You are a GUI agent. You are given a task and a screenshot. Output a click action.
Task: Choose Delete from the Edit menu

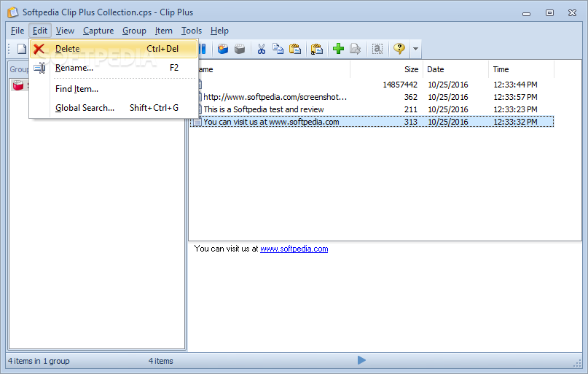(x=114, y=49)
